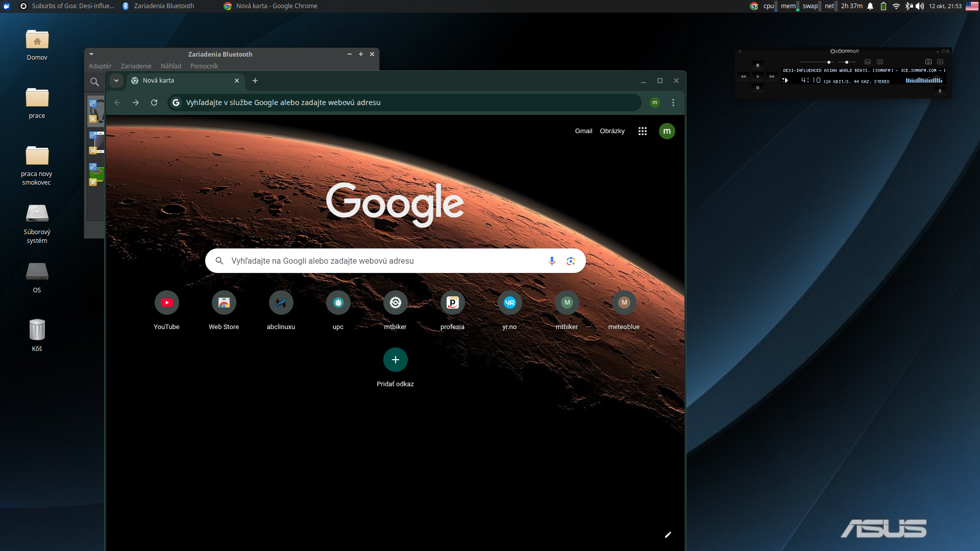Screen dimensions: 980x551
Task: Toggle repeat (R) in Audacious
Action: pos(940,62)
